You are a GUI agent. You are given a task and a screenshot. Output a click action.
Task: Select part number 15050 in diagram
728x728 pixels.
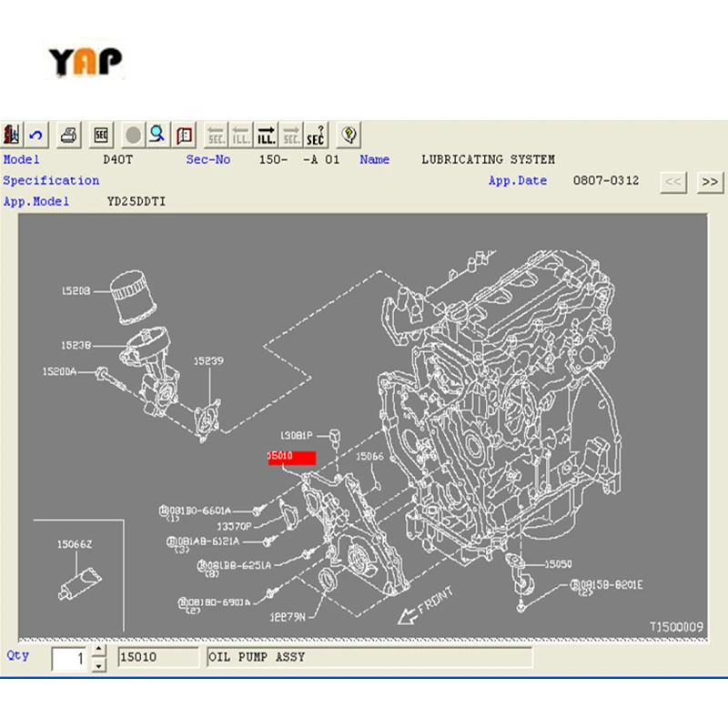(x=558, y=564)
